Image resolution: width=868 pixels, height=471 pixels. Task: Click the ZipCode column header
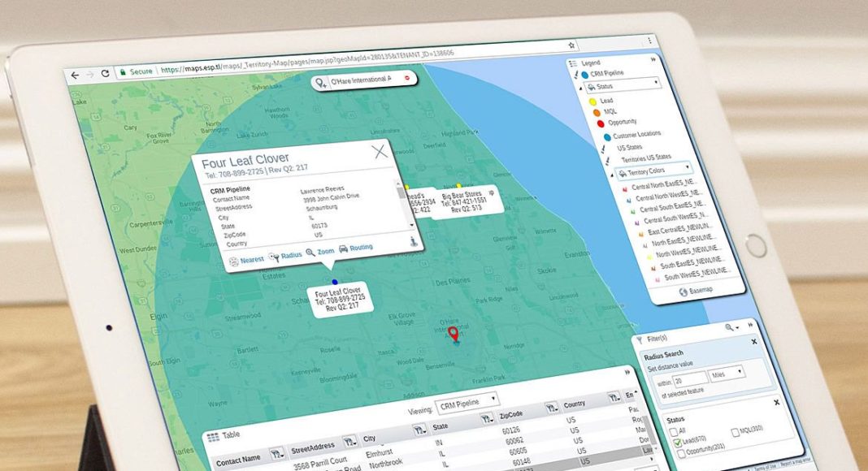point(511,414)
